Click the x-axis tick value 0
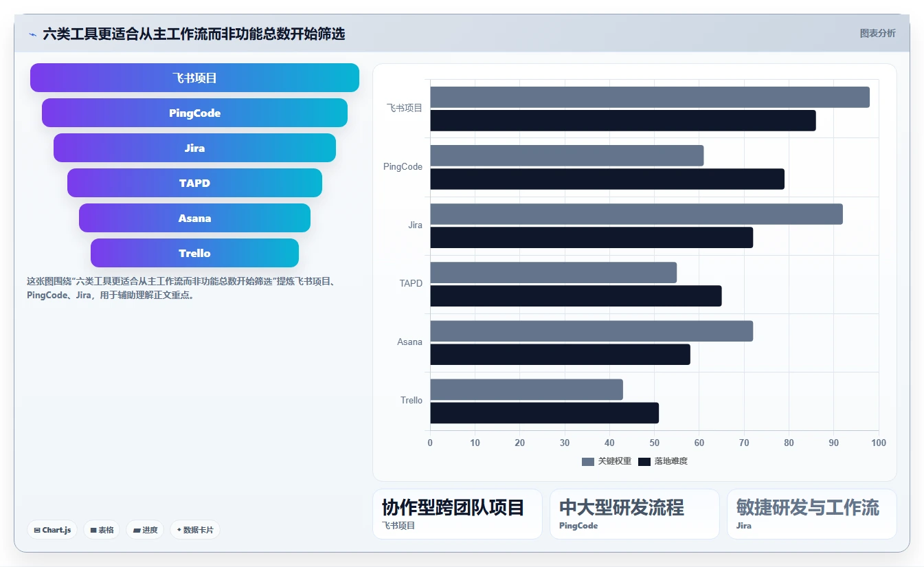The width and height of the screenshot is (924, 567). pos(430,443)
